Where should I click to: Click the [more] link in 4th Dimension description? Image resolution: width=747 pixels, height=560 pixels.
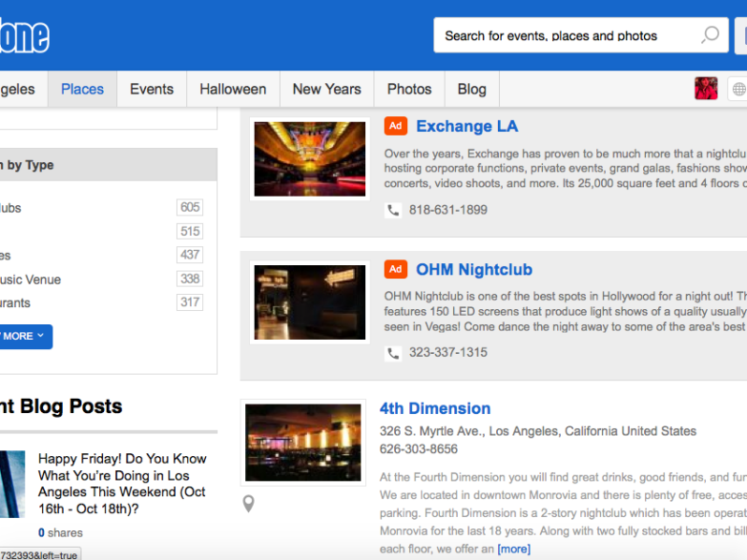tap(513, 550)
